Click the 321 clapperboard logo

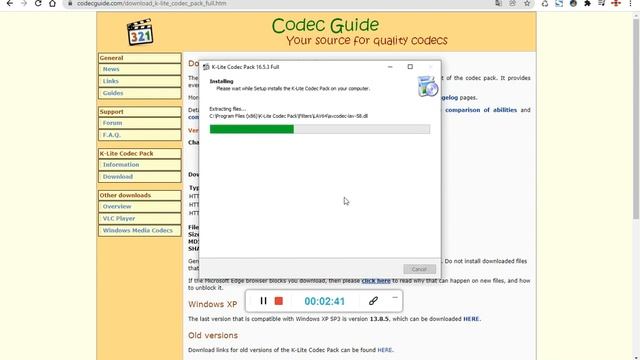140,32
